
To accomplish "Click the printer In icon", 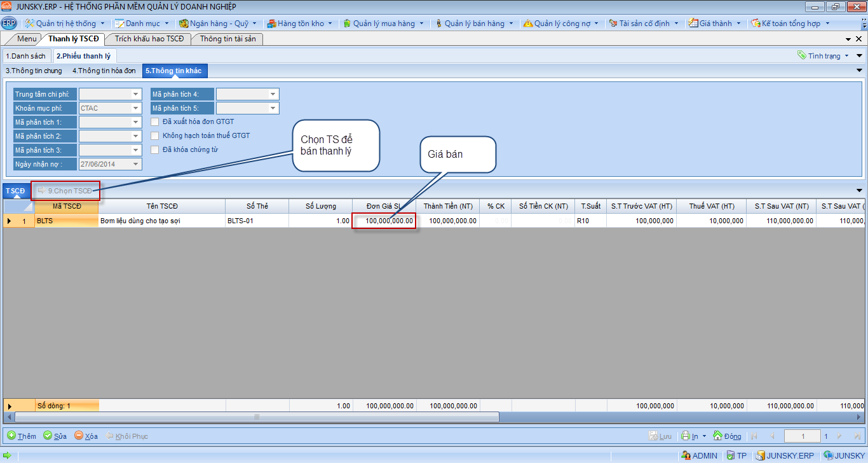I will pos(686,436).
